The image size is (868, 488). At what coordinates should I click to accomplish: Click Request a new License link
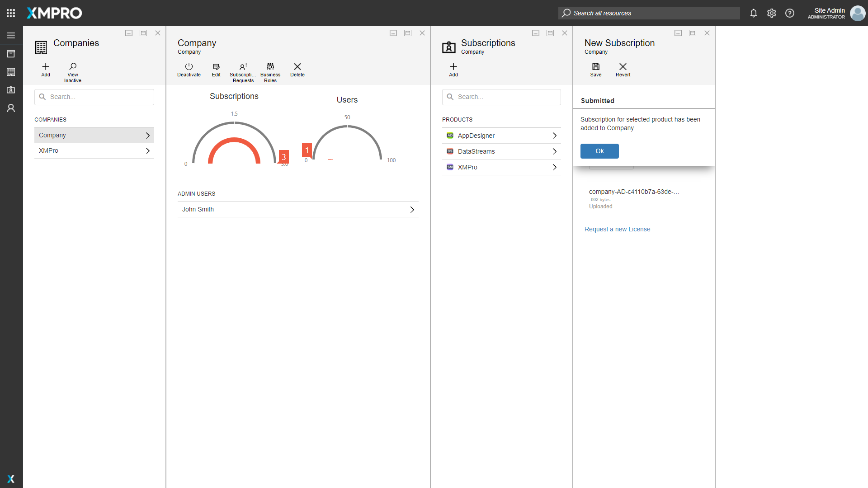tap(617, 229)
